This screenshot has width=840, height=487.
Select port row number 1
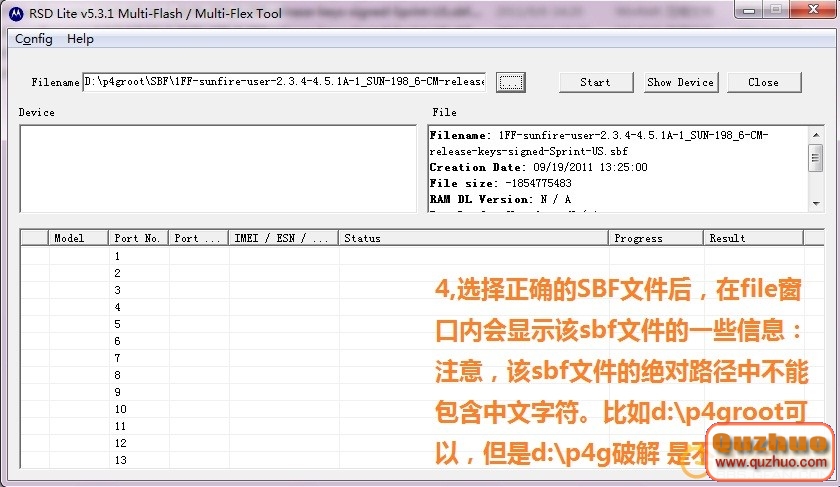(422, 256)
